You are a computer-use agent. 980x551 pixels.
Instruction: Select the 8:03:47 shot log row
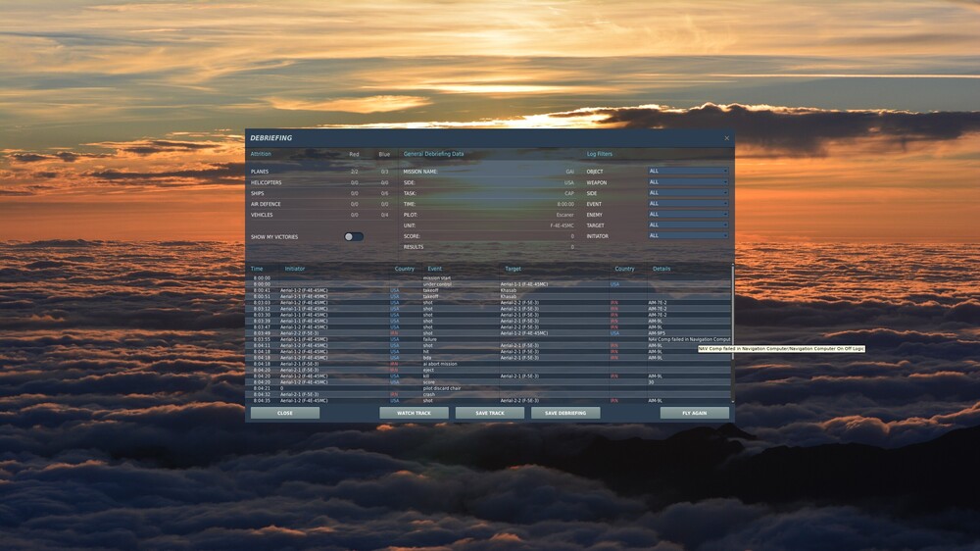[490, 327]
